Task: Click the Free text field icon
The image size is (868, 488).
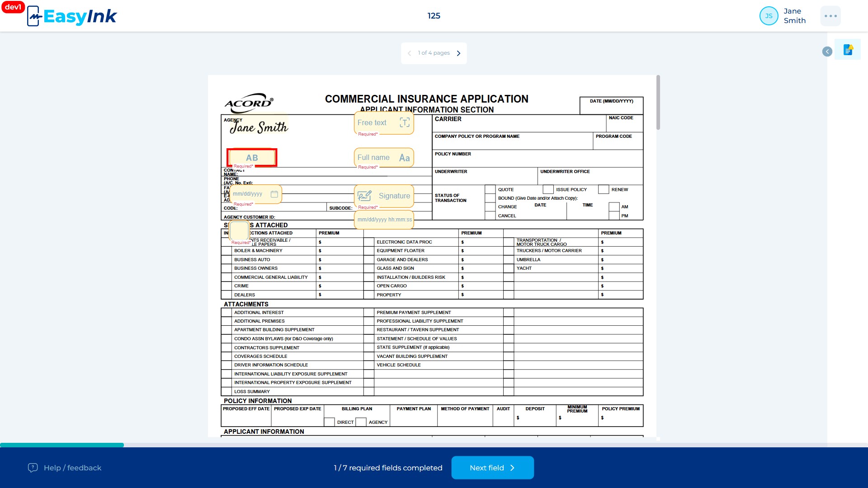Action: [x=405, y=122]
